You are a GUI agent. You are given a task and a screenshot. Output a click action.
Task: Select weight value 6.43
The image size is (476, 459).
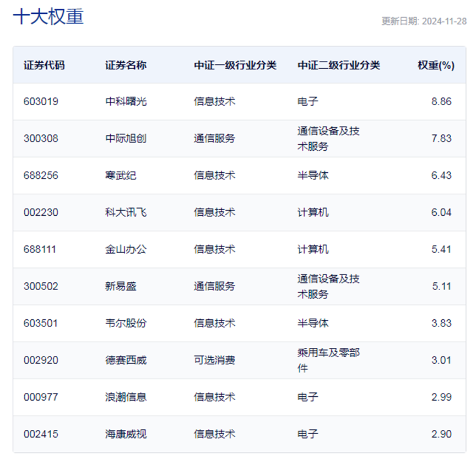coord(441,175)
